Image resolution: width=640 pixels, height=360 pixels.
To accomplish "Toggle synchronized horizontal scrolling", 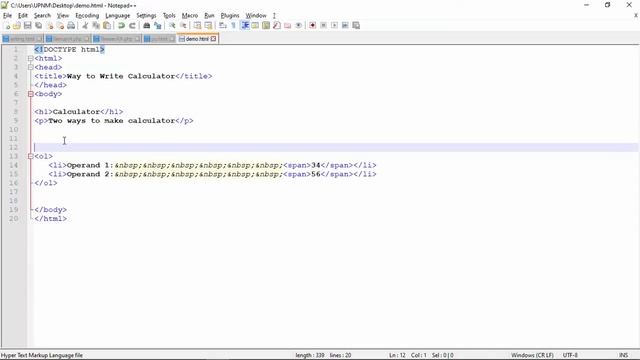I will point(208,25).
